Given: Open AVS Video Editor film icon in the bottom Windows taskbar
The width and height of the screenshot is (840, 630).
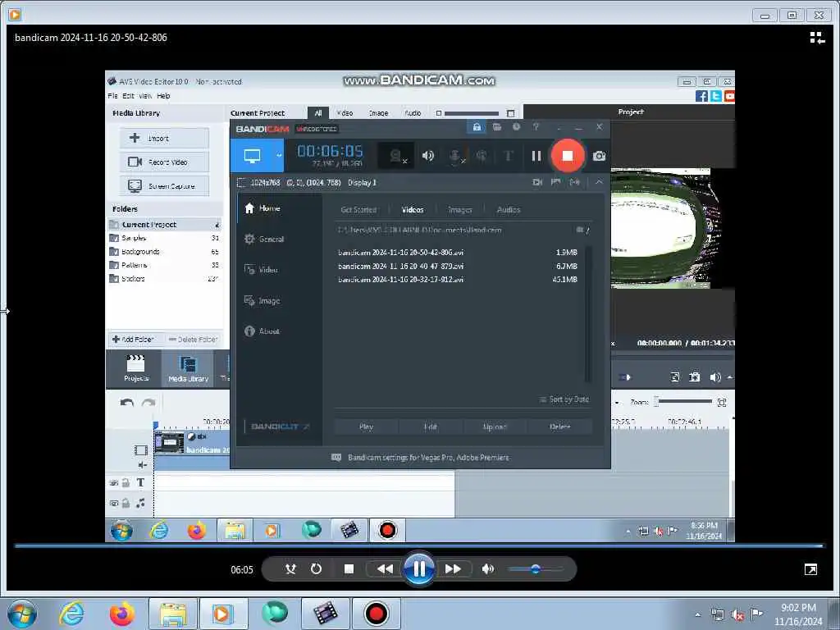Looking at the screenshot, I should tap(326, 614).
